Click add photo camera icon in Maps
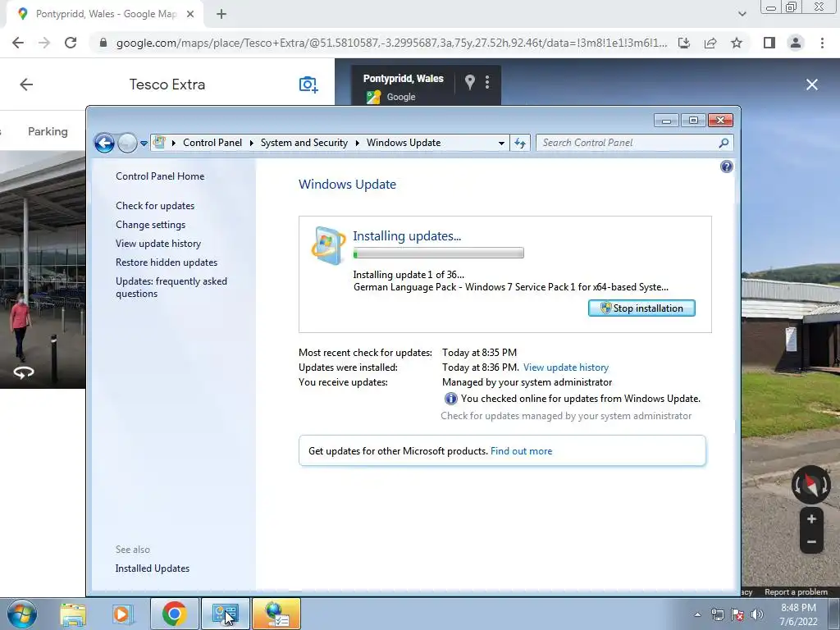Screen dimensions: 840x630 308,84
